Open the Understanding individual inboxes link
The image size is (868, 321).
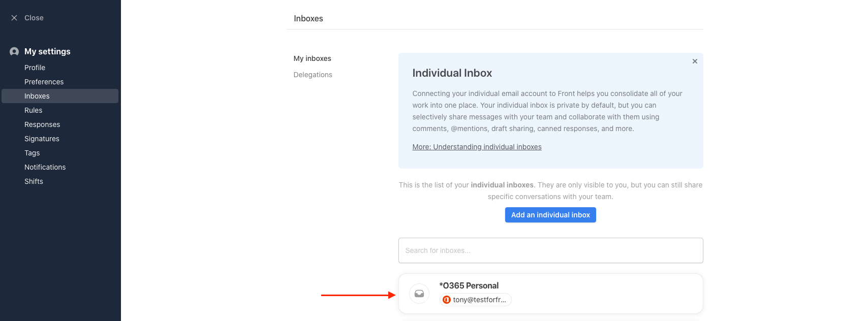pos(477,147)
